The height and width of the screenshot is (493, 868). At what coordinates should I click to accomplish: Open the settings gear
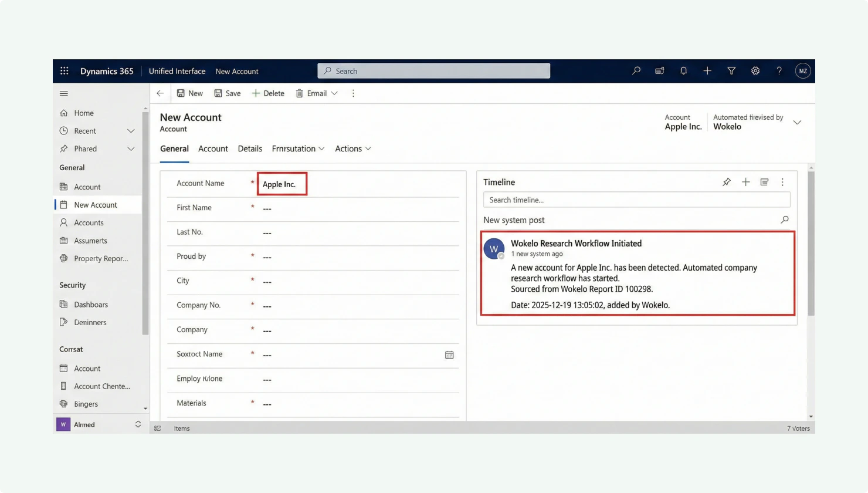pos(755,71)
